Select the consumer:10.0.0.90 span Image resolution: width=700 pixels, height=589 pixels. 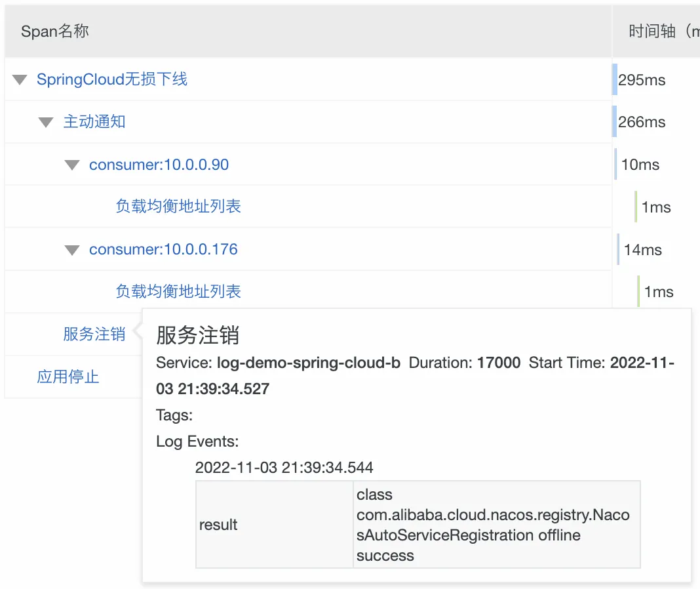pos(159,165)
